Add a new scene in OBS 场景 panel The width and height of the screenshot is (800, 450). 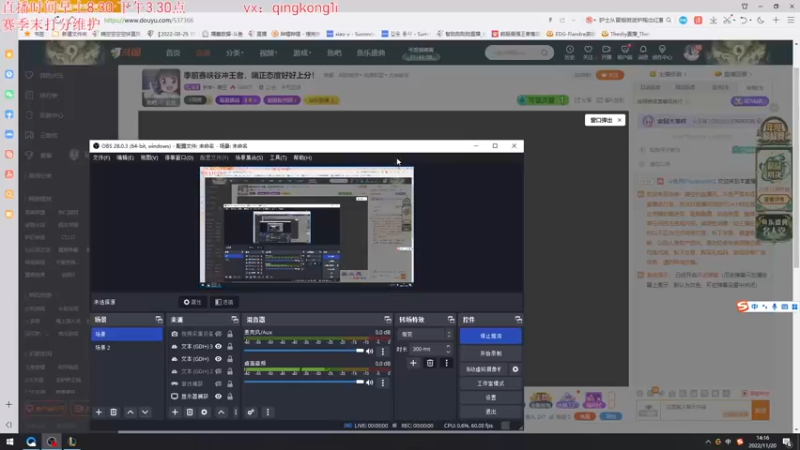(x=99, y=412)
